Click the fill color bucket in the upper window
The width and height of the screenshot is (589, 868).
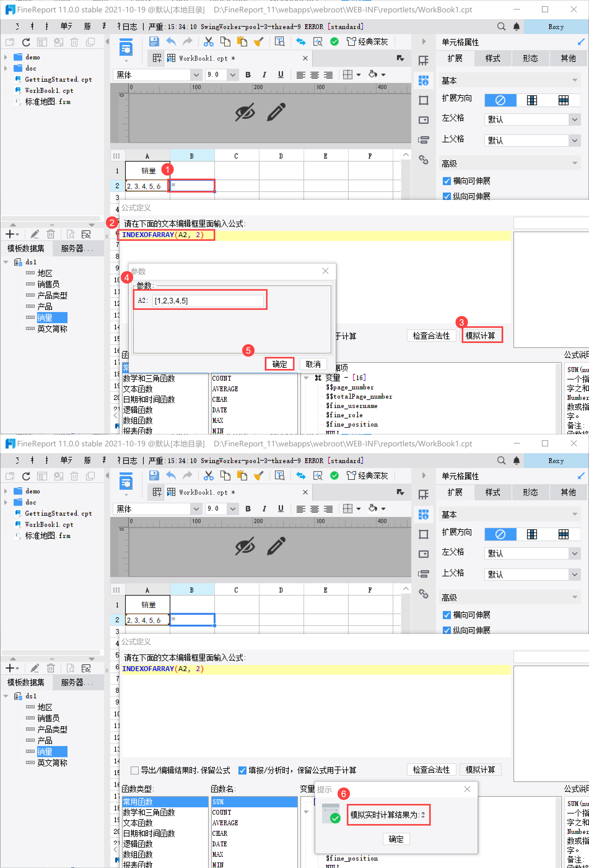click(x=373, y=75)
